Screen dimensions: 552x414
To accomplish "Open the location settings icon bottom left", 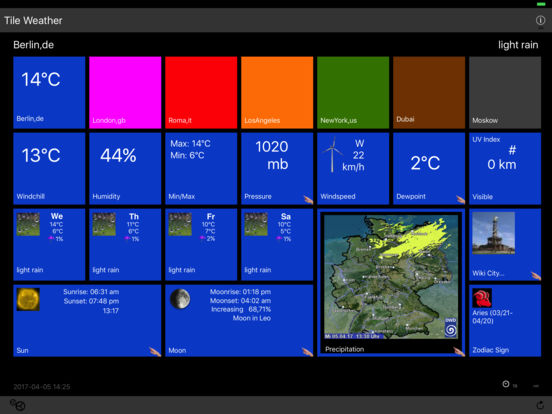I will click(x=17, y=405).
